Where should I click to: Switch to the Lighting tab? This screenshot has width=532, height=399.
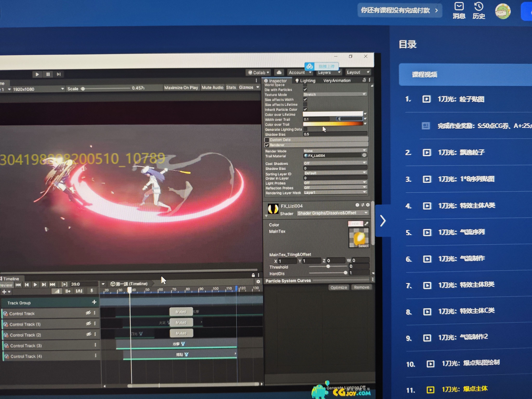click(x=305, y=81)
